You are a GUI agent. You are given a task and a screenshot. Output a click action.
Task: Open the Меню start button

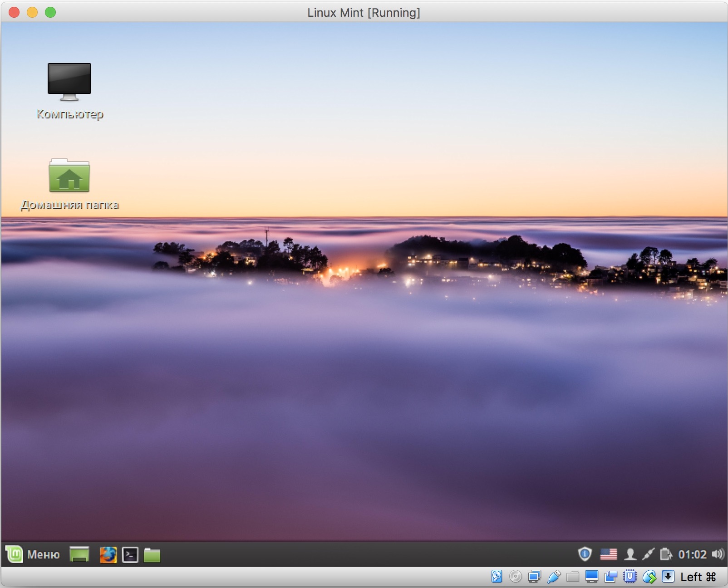33,554
